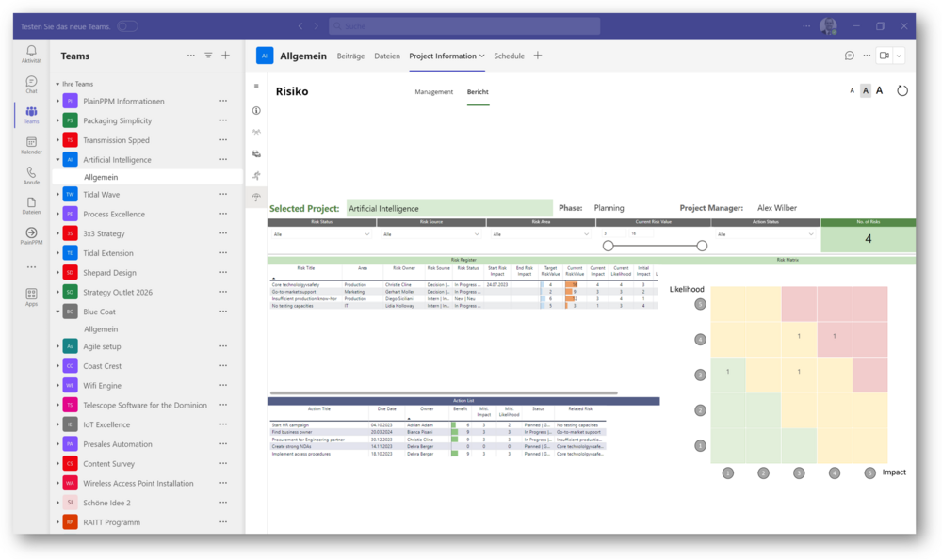Screen dimensions: 942x560
Task: Click the info icon in PlainPPM sidebar
Action: [256, 110]
